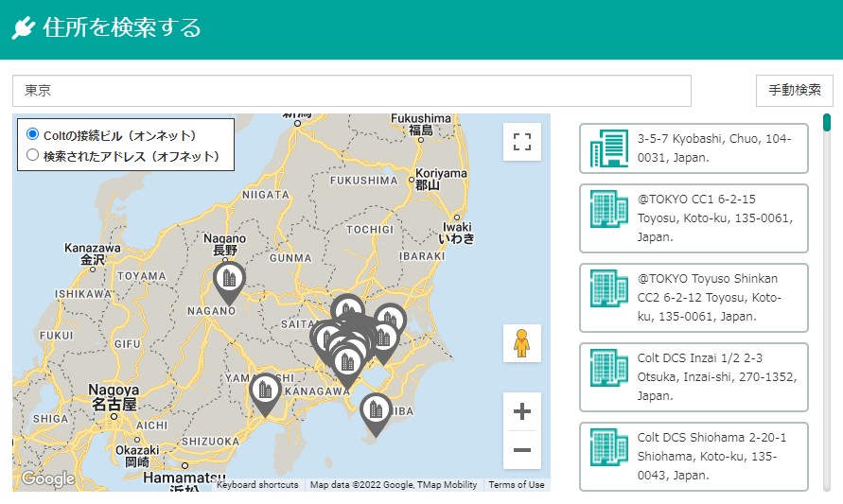The image size is (843, 504).
Task: Click the building icon on Toyuso Shinkan card
Action: [x=608, y=288]
